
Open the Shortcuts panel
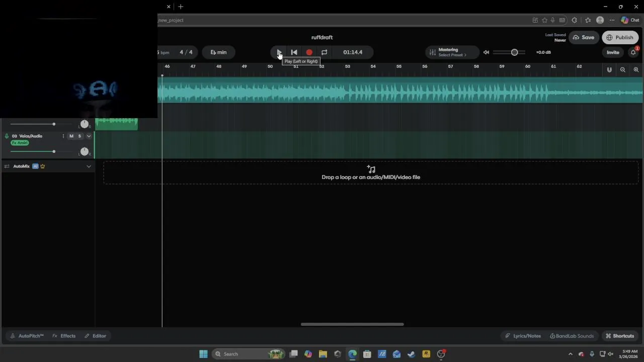620,336
